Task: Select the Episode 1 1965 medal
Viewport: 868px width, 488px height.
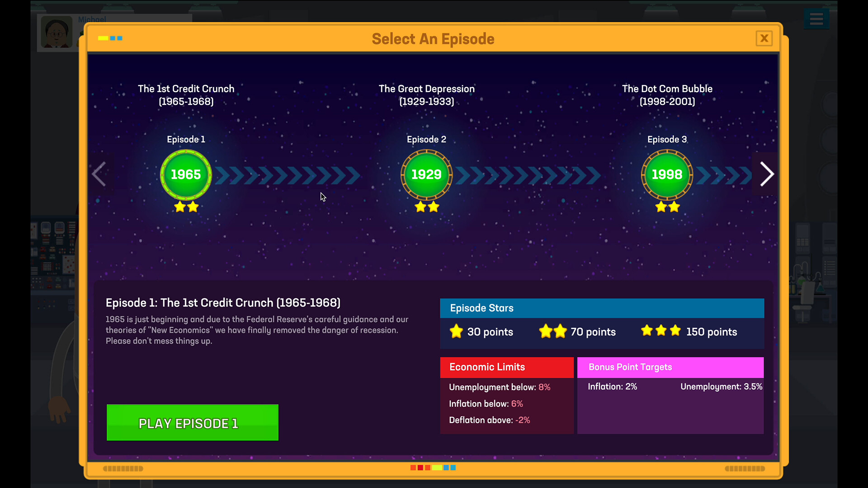Action: click(186, 175)
